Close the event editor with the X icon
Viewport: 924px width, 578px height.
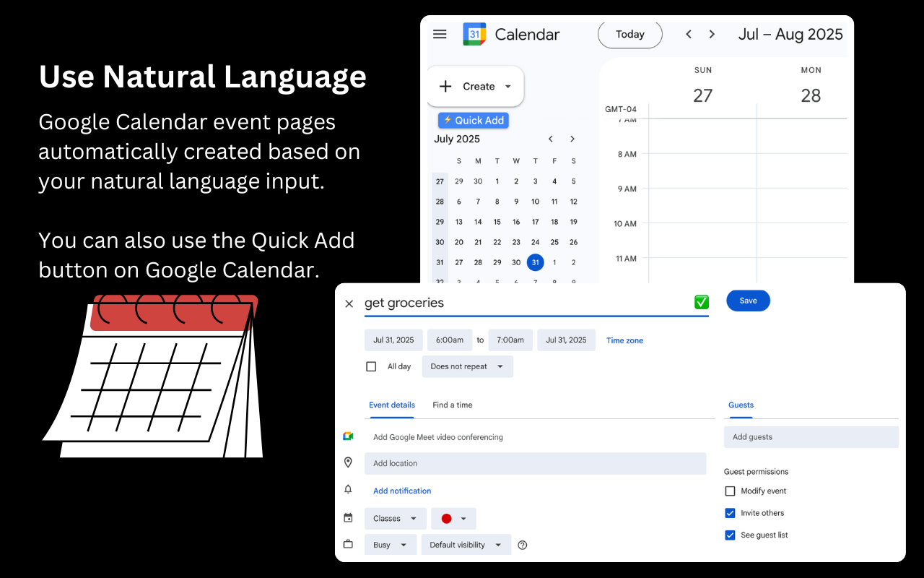tap(349, 303)
